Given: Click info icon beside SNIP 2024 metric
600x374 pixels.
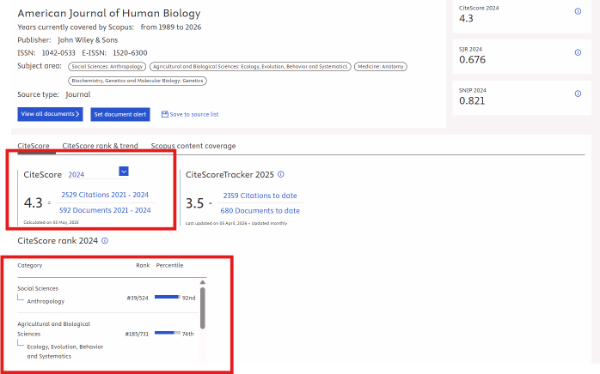Looking at the screenshot, I should coord(578,93).
